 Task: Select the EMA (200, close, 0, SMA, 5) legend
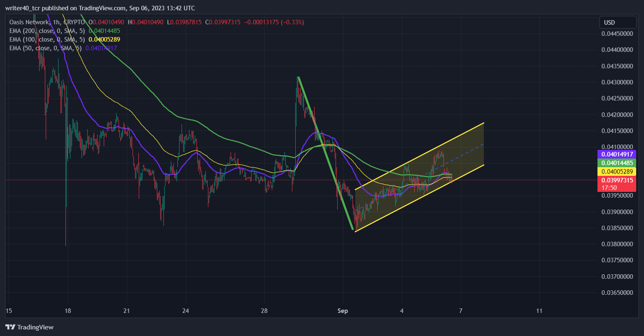47,31
